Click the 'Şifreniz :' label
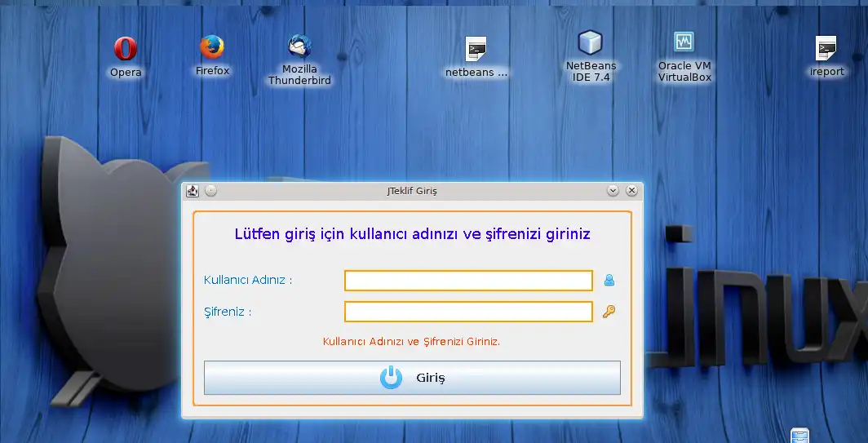 pyautogui.click(x=228, y=312)
